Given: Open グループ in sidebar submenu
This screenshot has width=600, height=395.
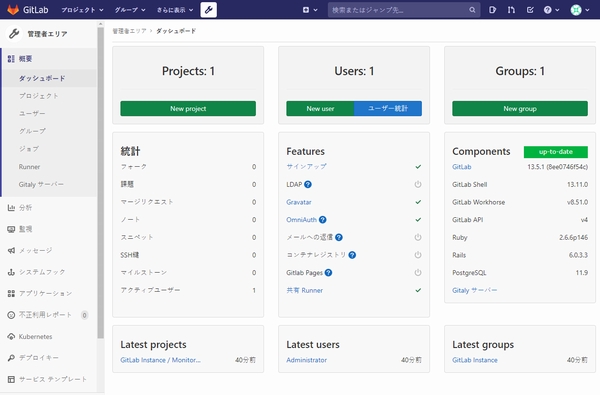Looking at the screenshot, I should tap(32, 131).
